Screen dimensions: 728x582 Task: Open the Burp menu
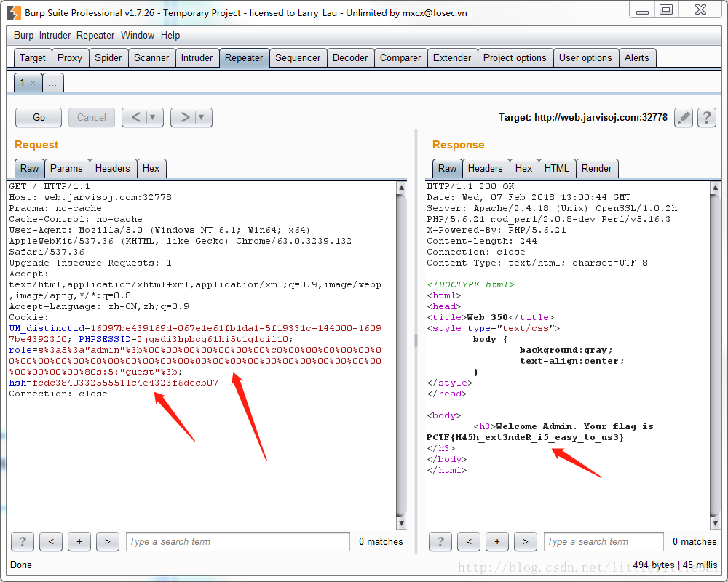(x=23, y=35)
